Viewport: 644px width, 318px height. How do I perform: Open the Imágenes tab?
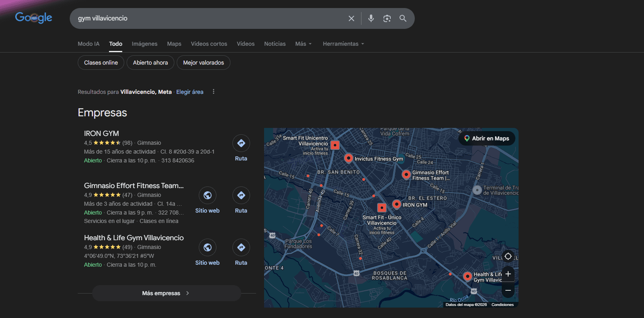145,44
